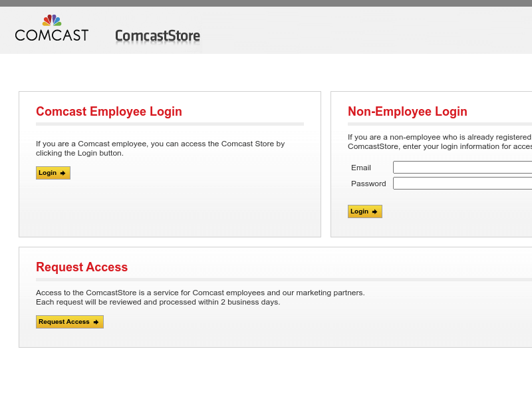Focus the Password input field
532x399 pixels.
point(462,184)
